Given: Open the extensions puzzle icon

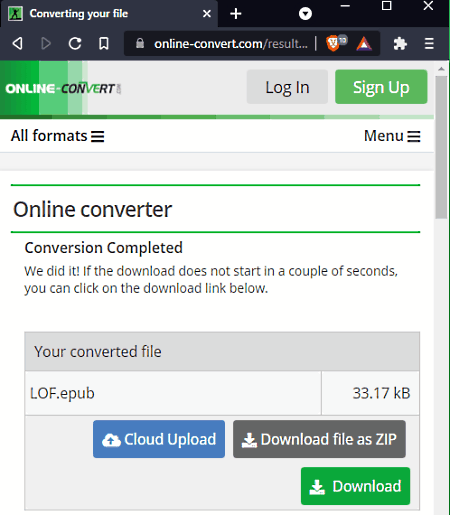Looking at the screenshot, I should pyautogui.click(x=400, y=44).
